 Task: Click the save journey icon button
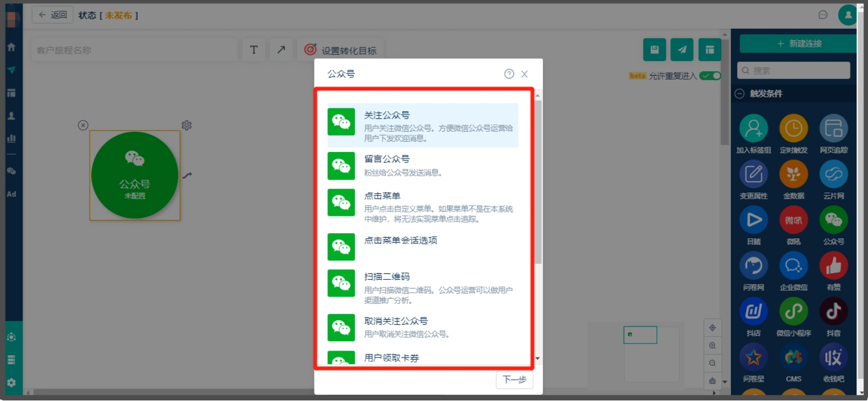655,50
